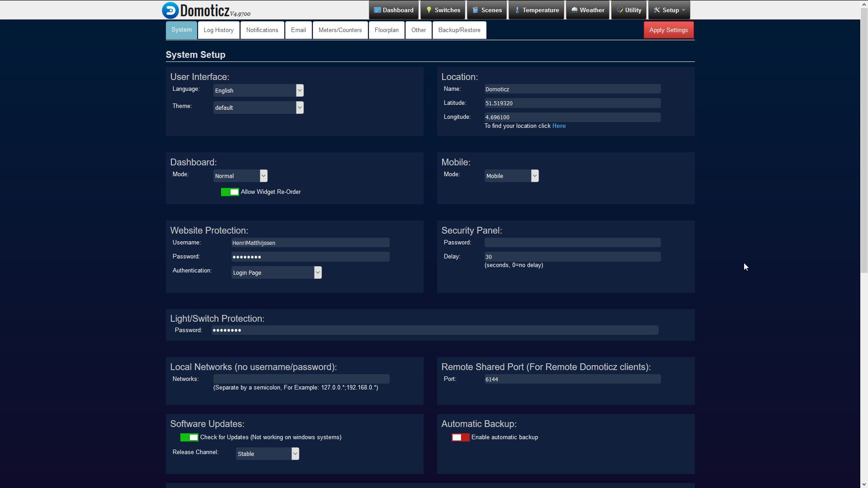868x488 pixels.
Task: Open Dashboard via its nav icon
Action: point(377,10)
